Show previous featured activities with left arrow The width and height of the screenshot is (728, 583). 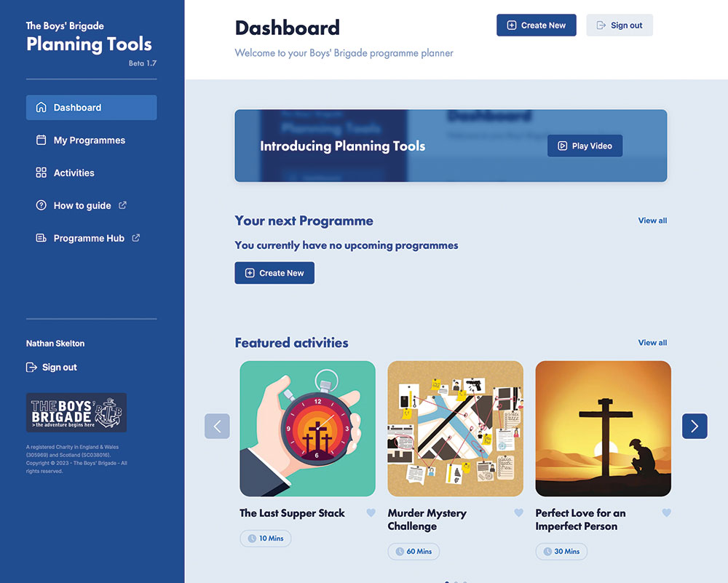[x=217, y=426]
